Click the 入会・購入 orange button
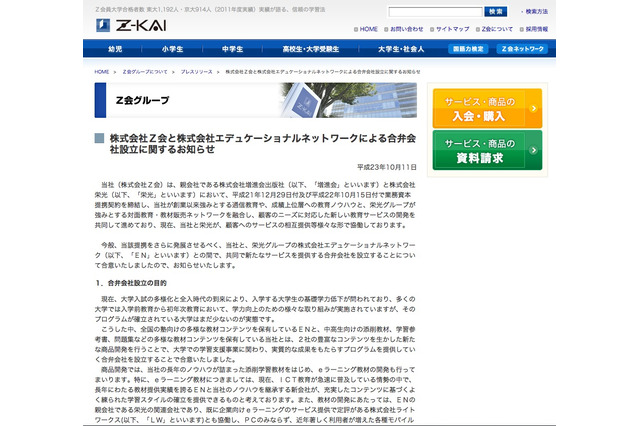Image resolution: width=640 pixels, height=426 pixels. (487, 109)
